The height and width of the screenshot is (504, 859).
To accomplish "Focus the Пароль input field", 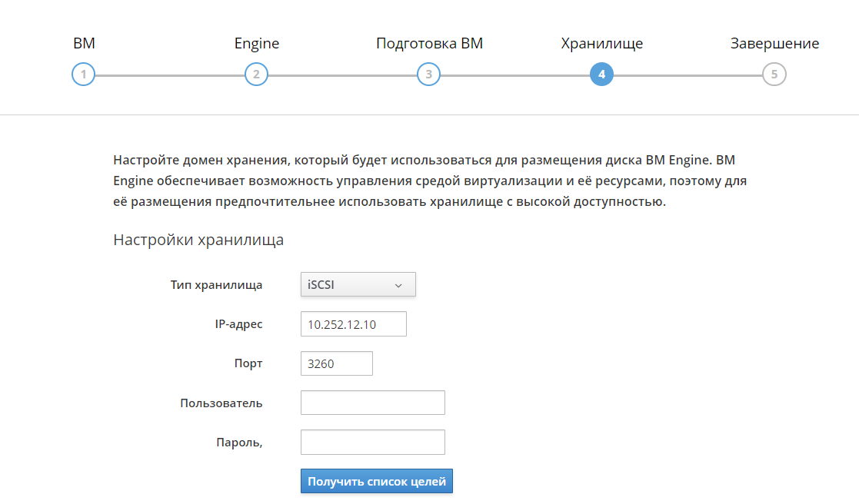I will coord(372,443).
